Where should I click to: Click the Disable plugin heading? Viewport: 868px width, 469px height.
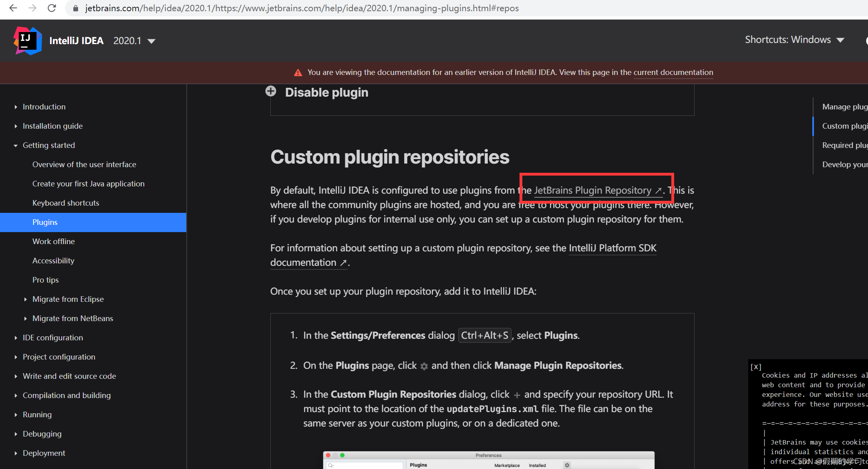pos(326,92)
